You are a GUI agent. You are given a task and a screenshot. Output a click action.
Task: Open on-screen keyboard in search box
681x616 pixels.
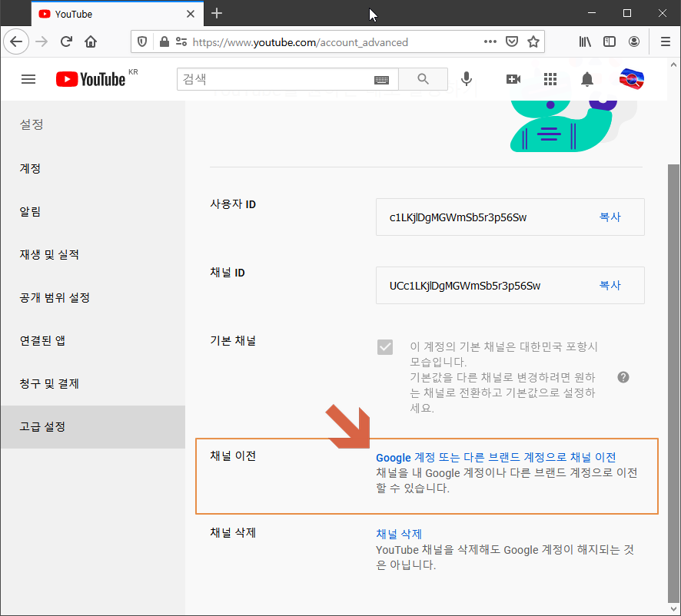pos(381,79)
